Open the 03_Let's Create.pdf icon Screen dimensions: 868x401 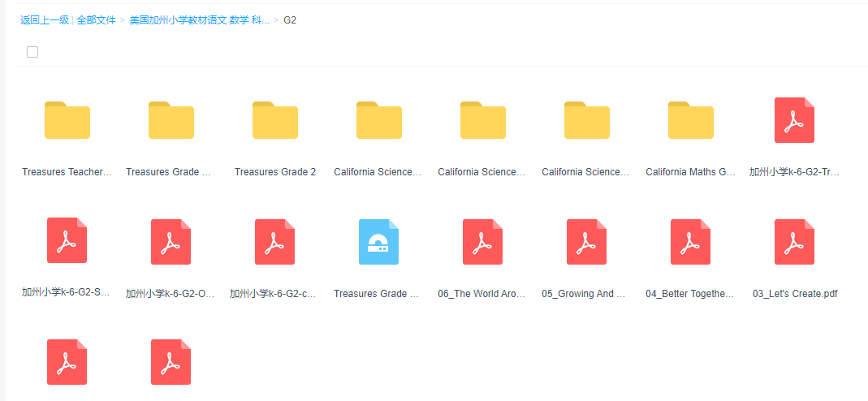pos(794,242)
